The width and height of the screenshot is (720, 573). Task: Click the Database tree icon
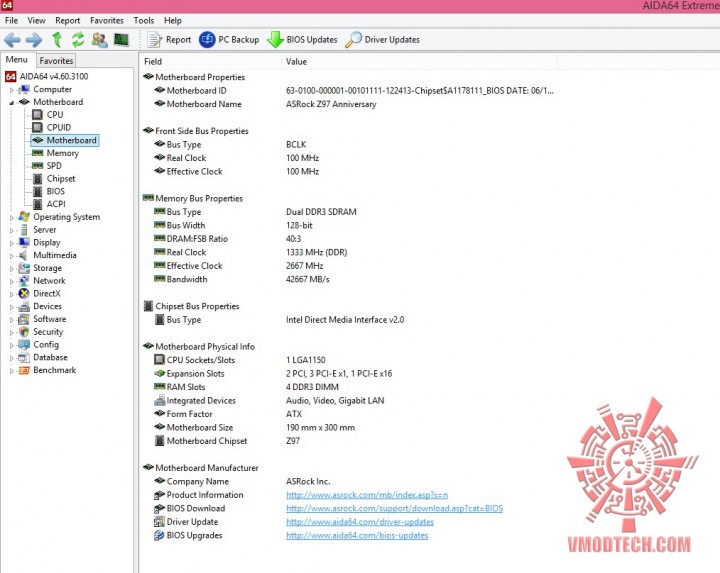24,357
